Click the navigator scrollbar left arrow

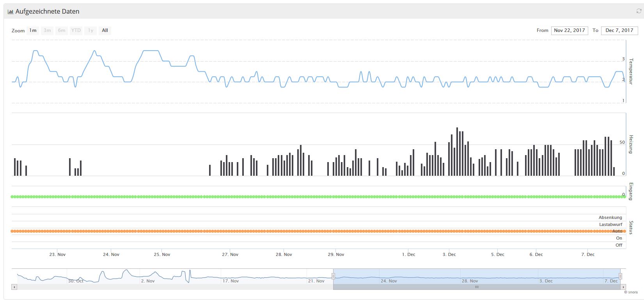pyautogui.click(x=14, y=287)
